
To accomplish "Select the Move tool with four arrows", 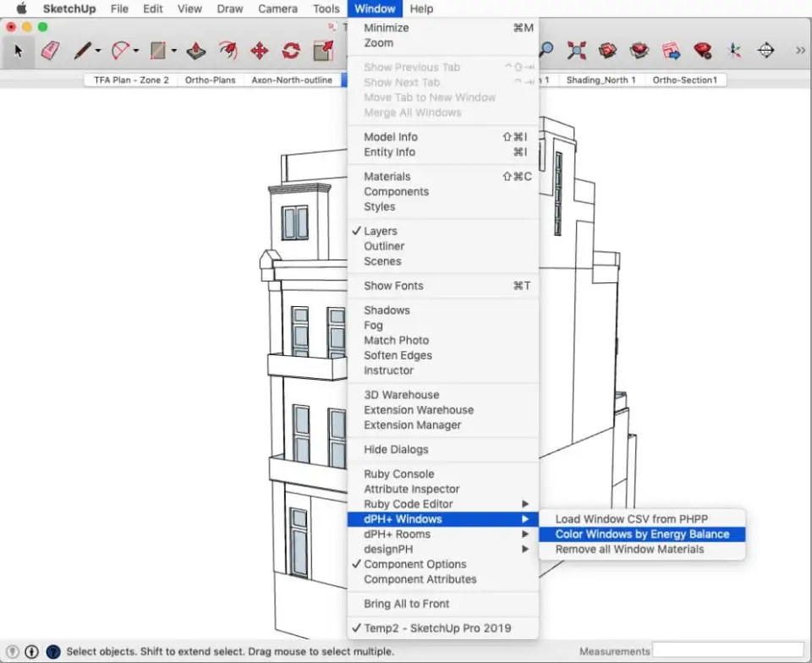I will [x=260, y=51].
